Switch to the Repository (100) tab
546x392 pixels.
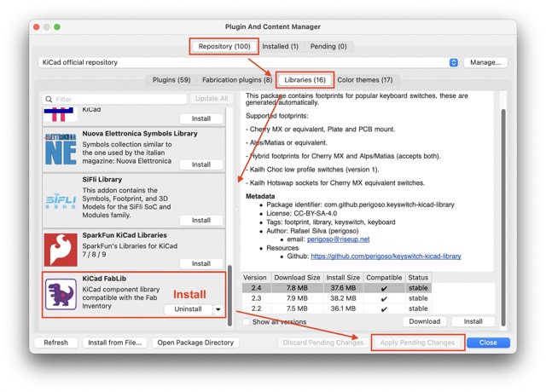tap(224, 46)
